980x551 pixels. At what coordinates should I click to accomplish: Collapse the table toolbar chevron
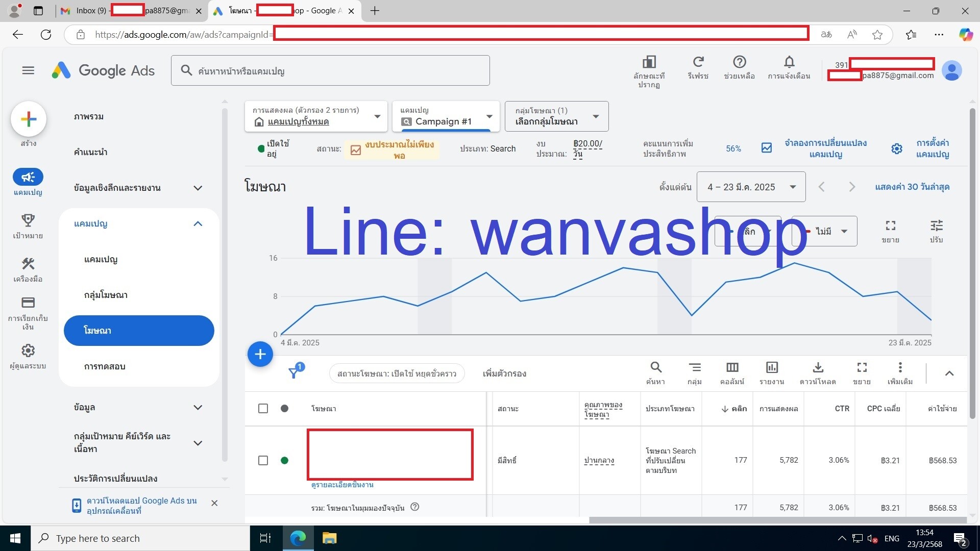[949, 373]
